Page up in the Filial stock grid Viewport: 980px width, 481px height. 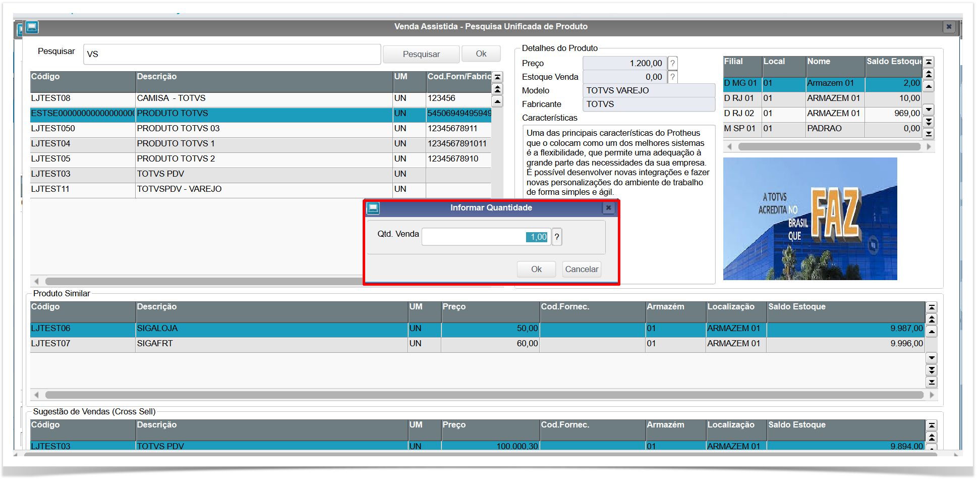(929, 74)
